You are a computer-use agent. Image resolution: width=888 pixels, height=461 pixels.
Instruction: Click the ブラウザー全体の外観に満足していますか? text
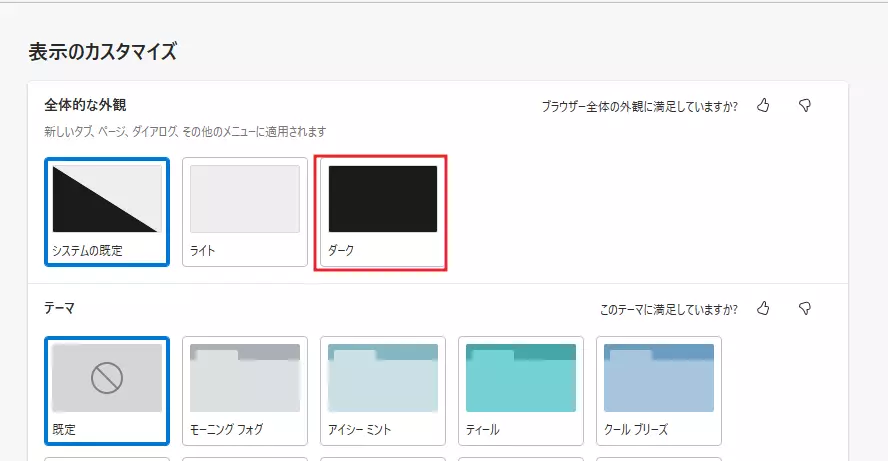point(639,106)
